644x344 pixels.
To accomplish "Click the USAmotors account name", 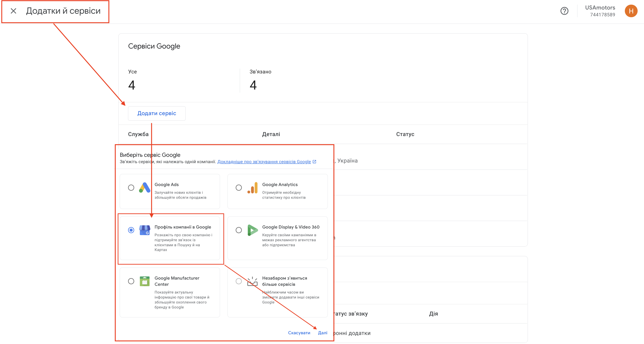I will coord(600,7).
